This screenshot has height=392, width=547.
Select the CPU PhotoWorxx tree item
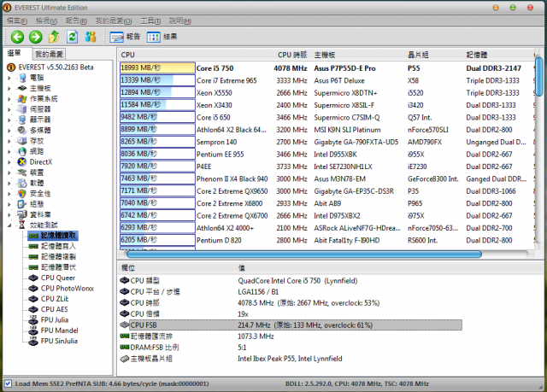[62, 289]
